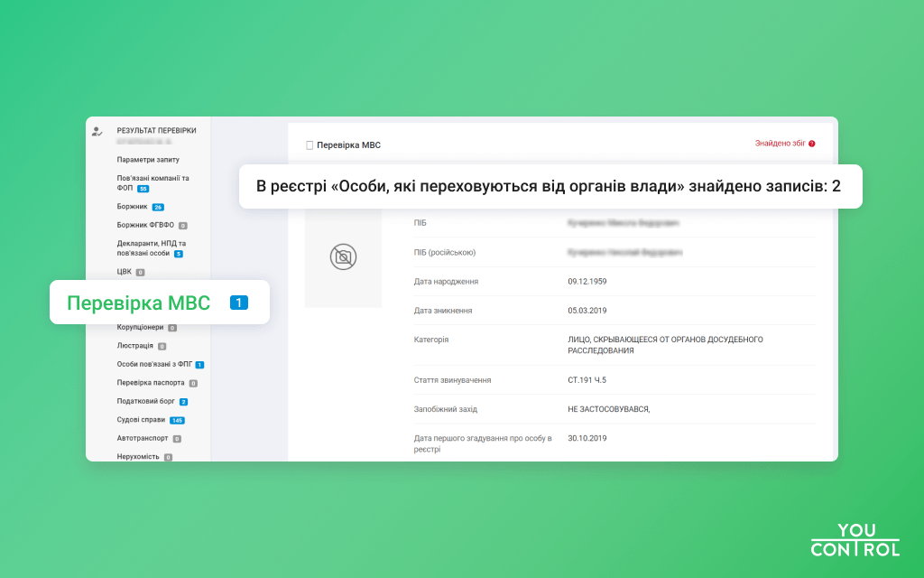Click the red info icon beside Знайдено збіг

(810, 144)
